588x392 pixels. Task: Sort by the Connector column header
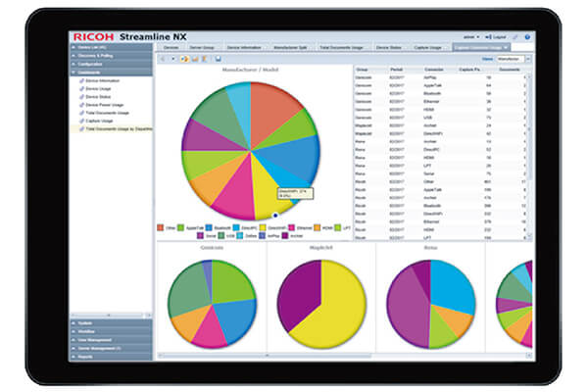pos(434,70)
